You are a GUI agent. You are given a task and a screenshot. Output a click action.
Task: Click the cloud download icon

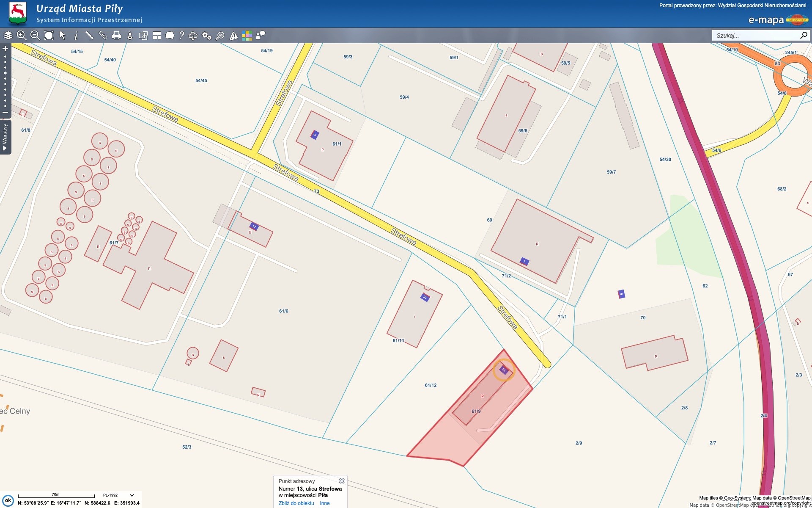[x=193, y=36]
